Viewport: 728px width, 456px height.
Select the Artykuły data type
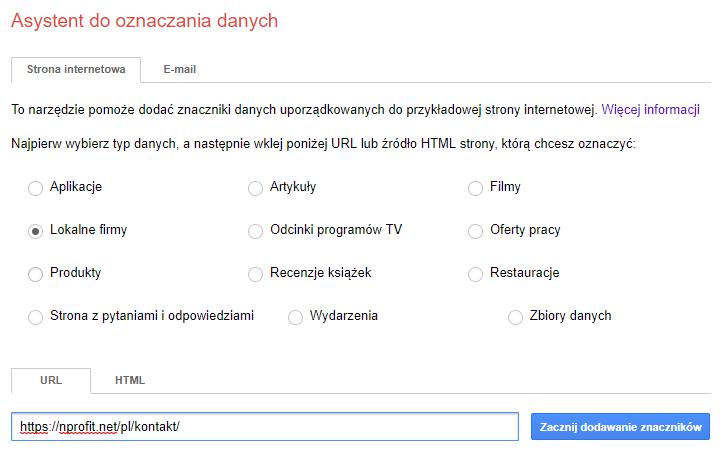tap(256, 187)
